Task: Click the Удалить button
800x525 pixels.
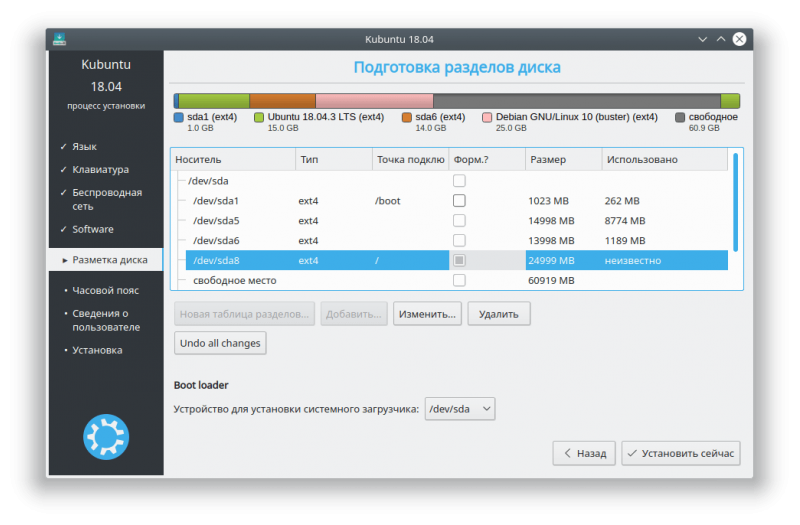Action: pyautogui.click(x=498, y=314)
